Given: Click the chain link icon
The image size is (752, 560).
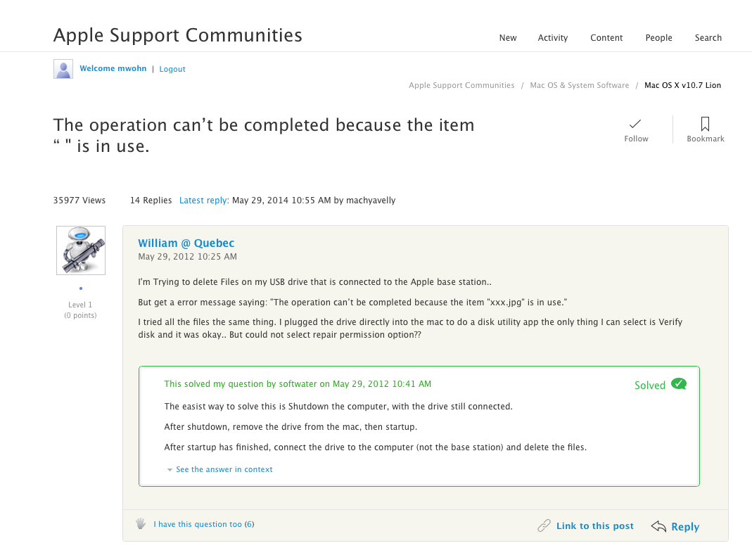Looking at the screenshot, I should coord(544,526).
